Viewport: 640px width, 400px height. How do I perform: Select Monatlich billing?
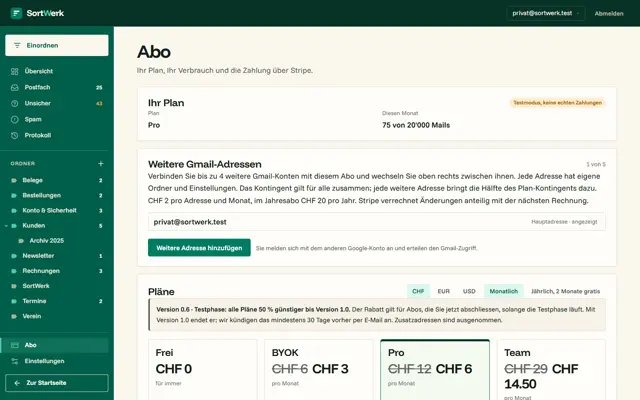[504, 291]
